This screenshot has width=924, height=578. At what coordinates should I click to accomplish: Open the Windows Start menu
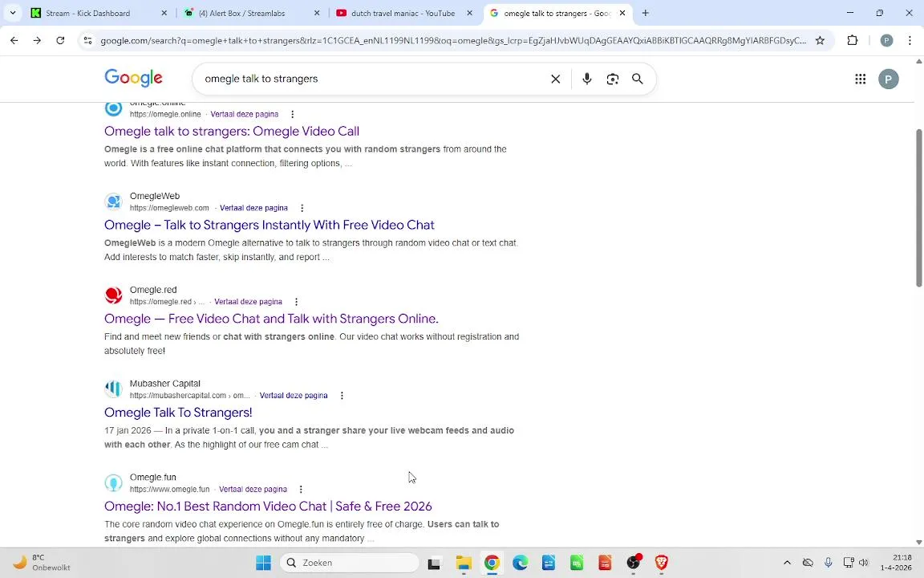click(x=263, y=563)
